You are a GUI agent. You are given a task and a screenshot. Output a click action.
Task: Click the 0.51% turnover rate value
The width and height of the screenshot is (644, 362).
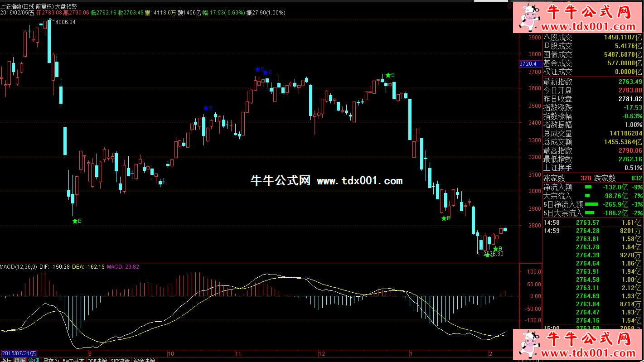pyautogui.click(x=633, y=168)
